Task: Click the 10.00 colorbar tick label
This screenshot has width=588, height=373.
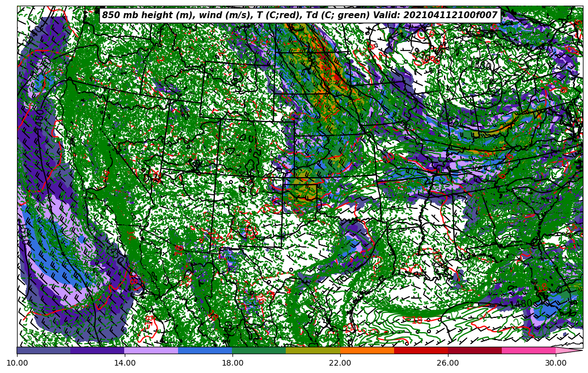Action: click(17, 363)
